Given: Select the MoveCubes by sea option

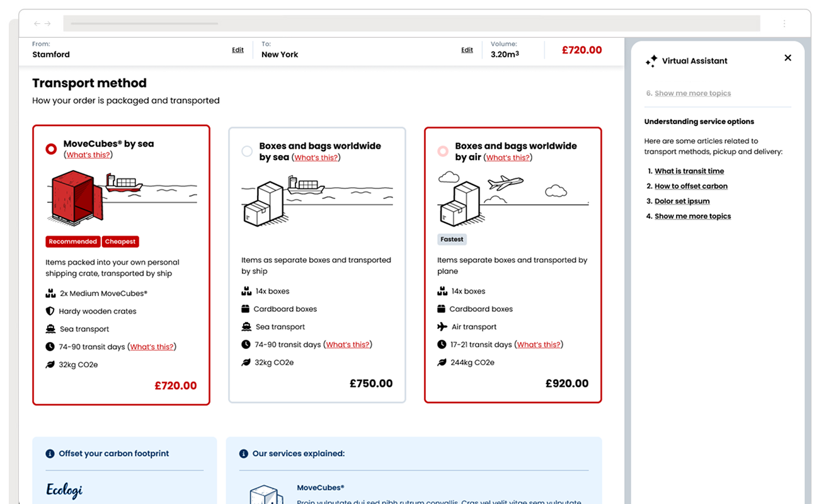Looking at the screenshot, I should 51,149.
